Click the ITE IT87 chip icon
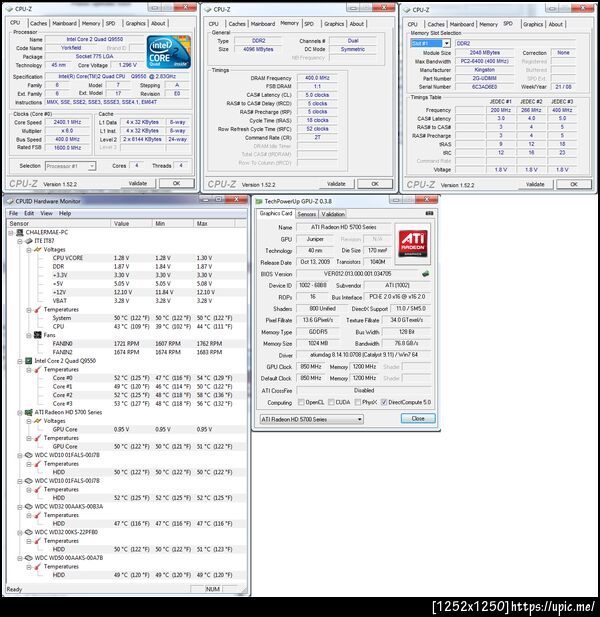Viewport: 600px width, 617px height. pyautogui.click(x=29, y=241)
